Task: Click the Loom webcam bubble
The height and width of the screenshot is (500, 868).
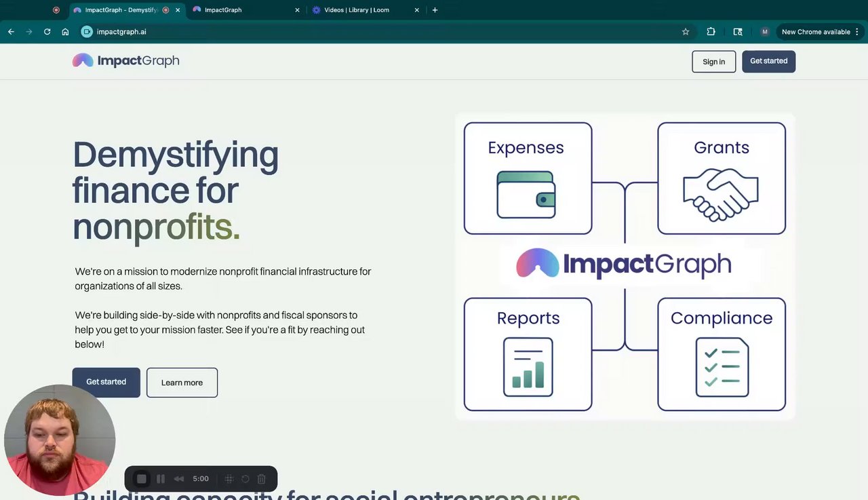Action: click(60, 440)
